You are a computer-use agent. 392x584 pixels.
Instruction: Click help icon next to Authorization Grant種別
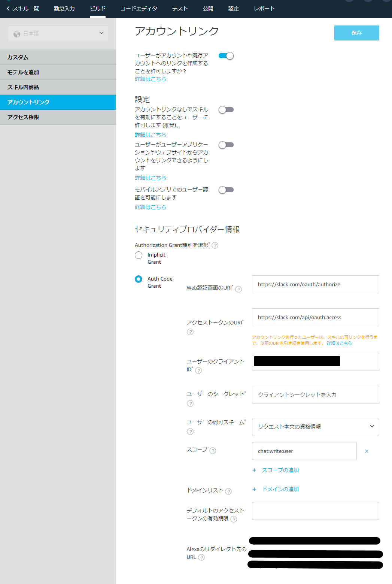point(215,245)
